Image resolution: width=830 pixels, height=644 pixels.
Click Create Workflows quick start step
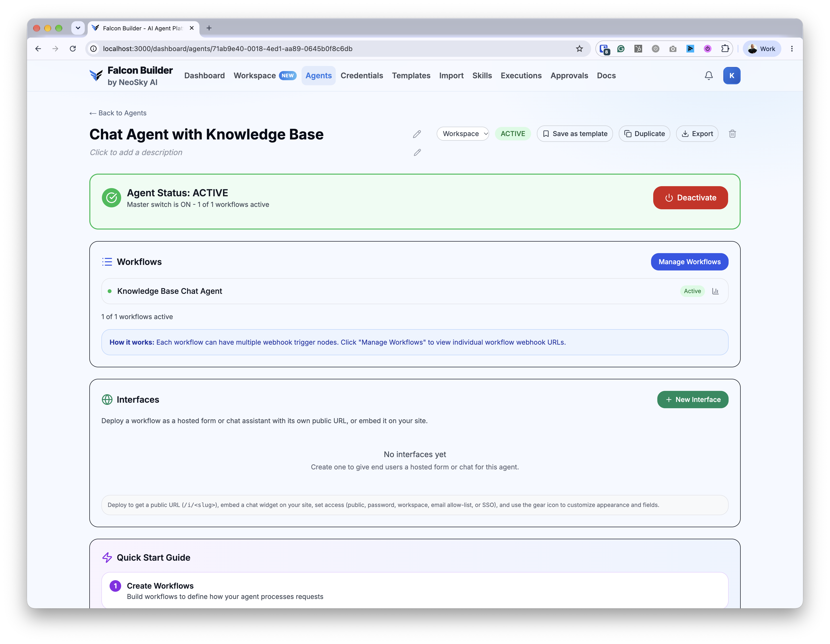pos(415,591)
